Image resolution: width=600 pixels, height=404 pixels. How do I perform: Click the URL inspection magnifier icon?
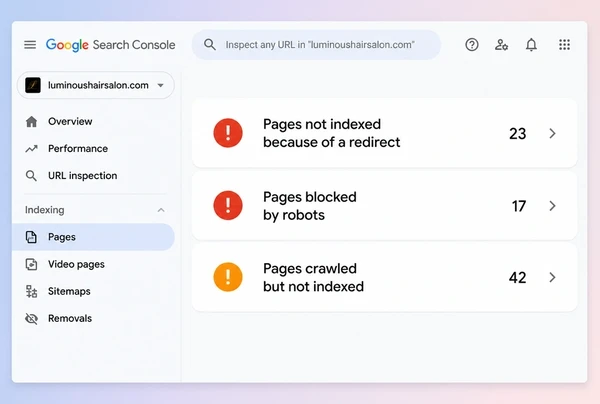coord(31,176)
